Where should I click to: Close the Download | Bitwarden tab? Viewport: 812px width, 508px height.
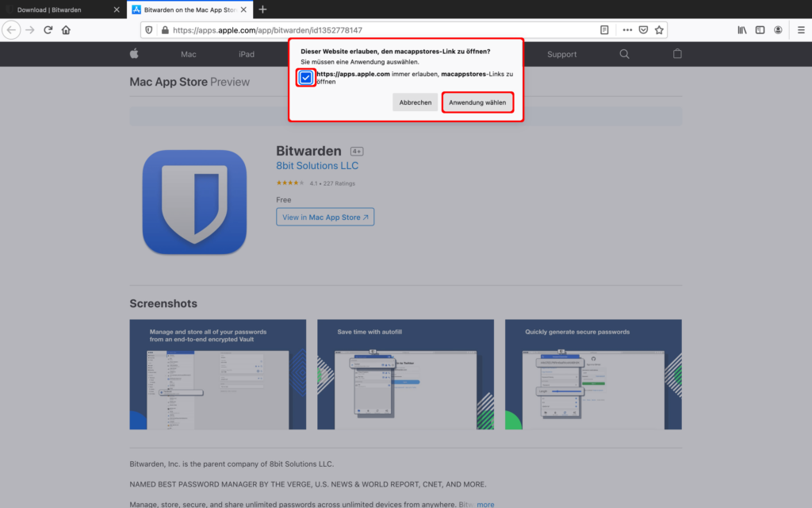tap(117, 10)
